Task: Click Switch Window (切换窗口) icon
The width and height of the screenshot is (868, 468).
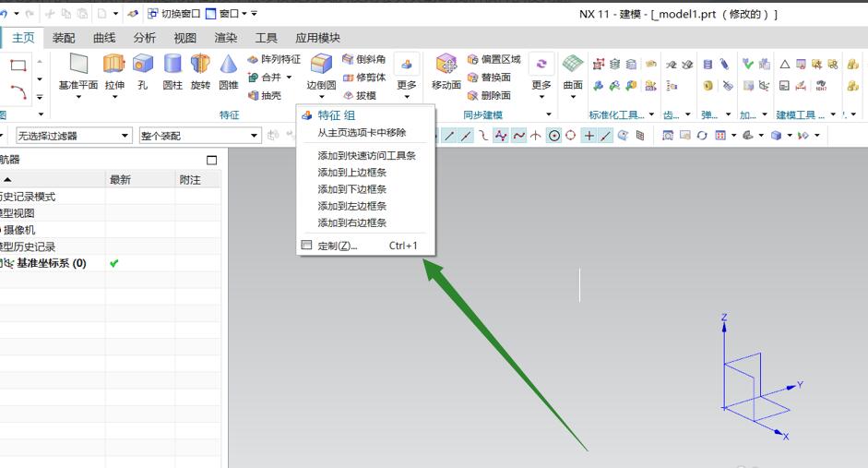Action: click(153, 13)
